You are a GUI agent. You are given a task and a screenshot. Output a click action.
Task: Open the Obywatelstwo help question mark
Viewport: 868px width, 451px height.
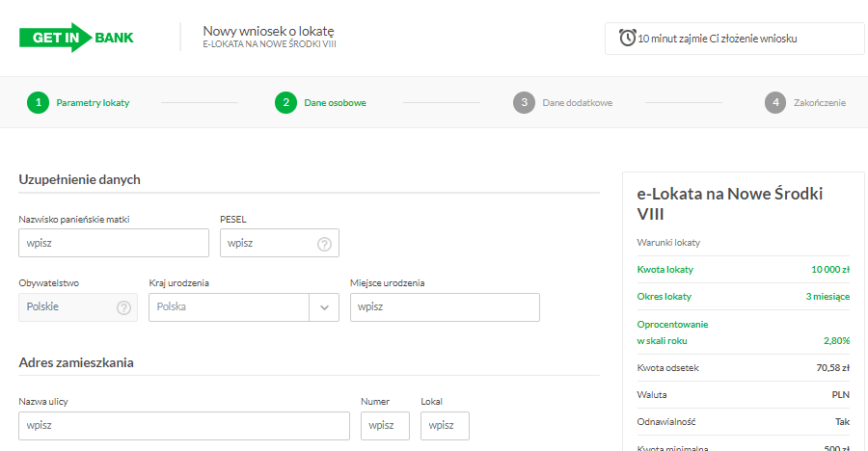coord(123,307)
